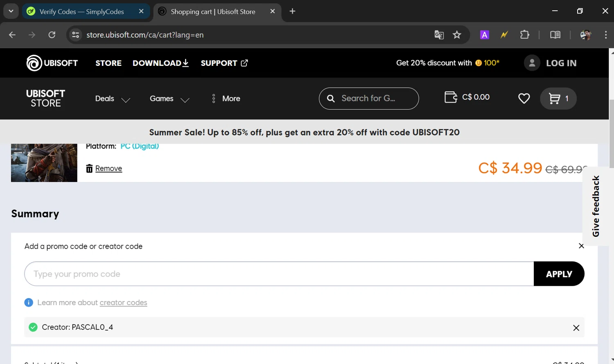
Task: Click the yellow lightning extension icon
Action: coord(504,35)
